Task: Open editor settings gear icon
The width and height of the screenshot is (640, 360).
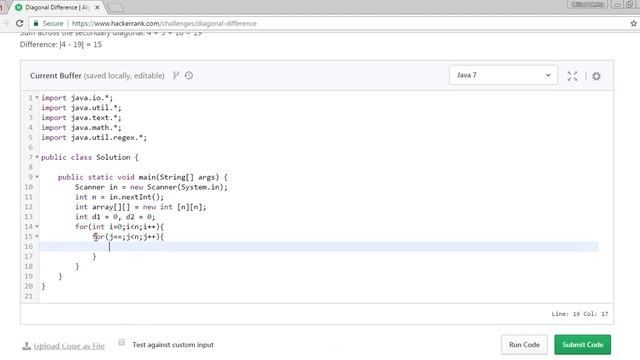Action: (x=596, y=76)
